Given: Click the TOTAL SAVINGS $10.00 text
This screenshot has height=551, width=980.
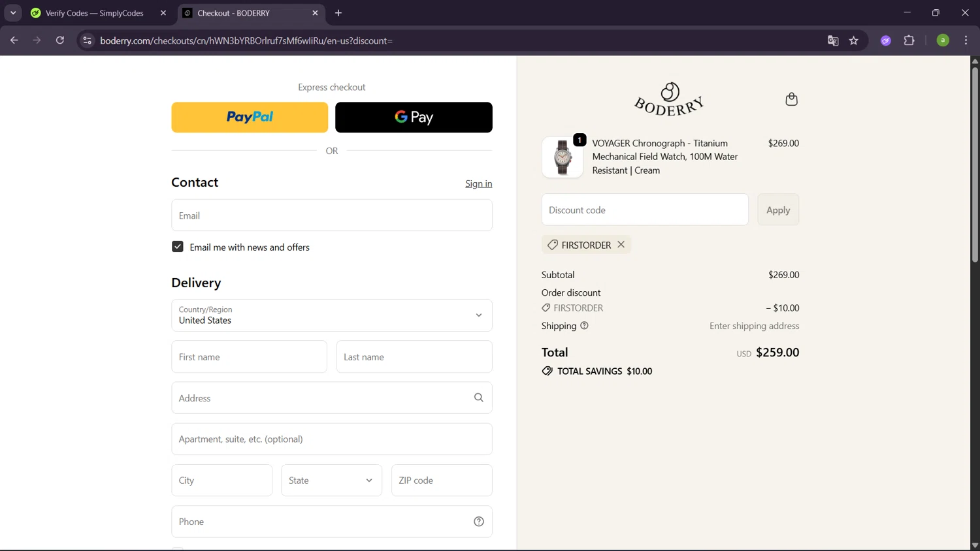Looking at the screenshot, I should click(604, 371).
